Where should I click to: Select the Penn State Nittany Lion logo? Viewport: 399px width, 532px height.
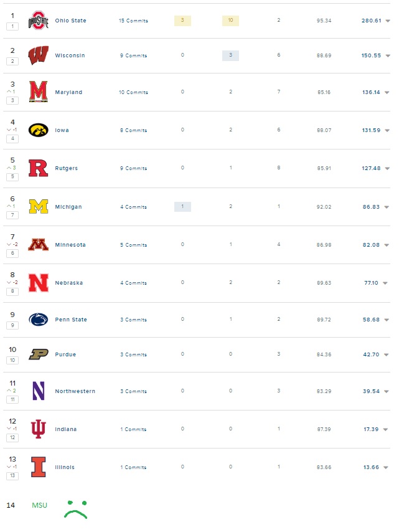coord(39,320)
